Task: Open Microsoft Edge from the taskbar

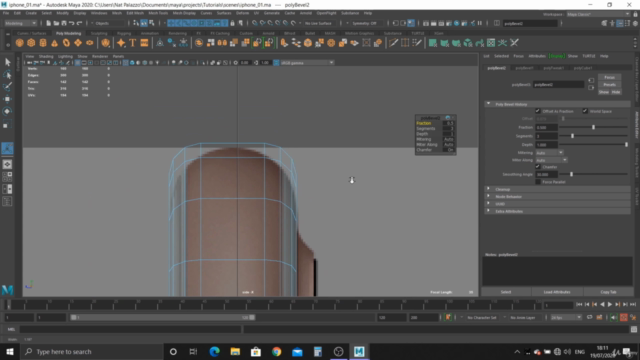Action: tap(214, 351)
